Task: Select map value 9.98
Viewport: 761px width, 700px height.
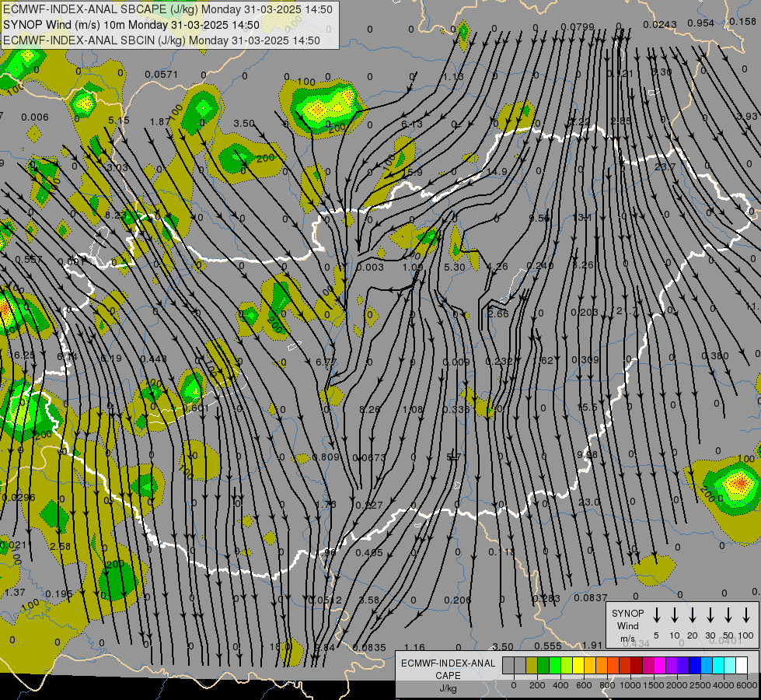Action: pos(587,455)
